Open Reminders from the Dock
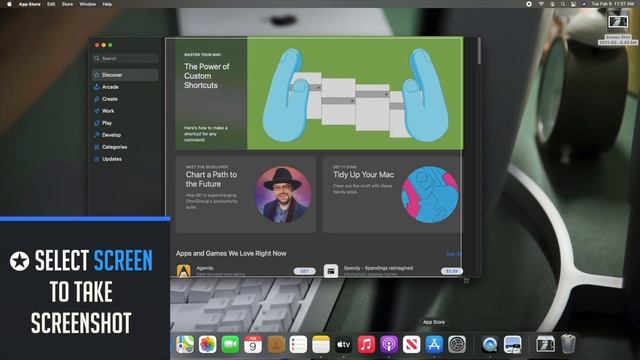 tap(298, 344)
